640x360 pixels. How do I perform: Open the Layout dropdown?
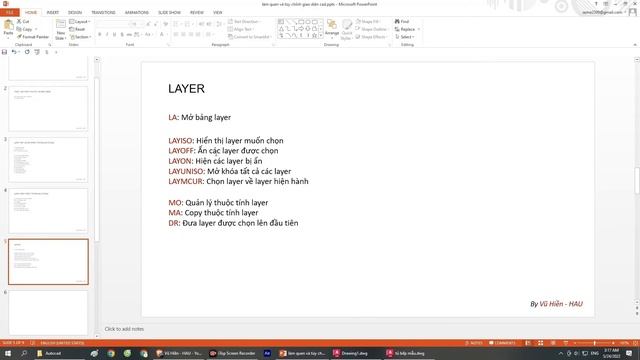(x=80, y=21)
